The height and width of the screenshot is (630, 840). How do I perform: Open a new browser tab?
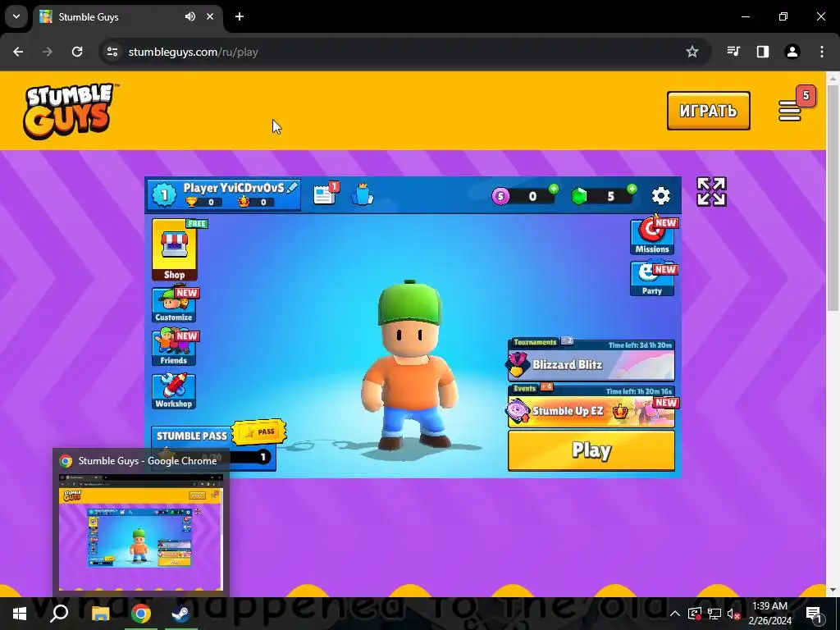[x=240, y=16]
